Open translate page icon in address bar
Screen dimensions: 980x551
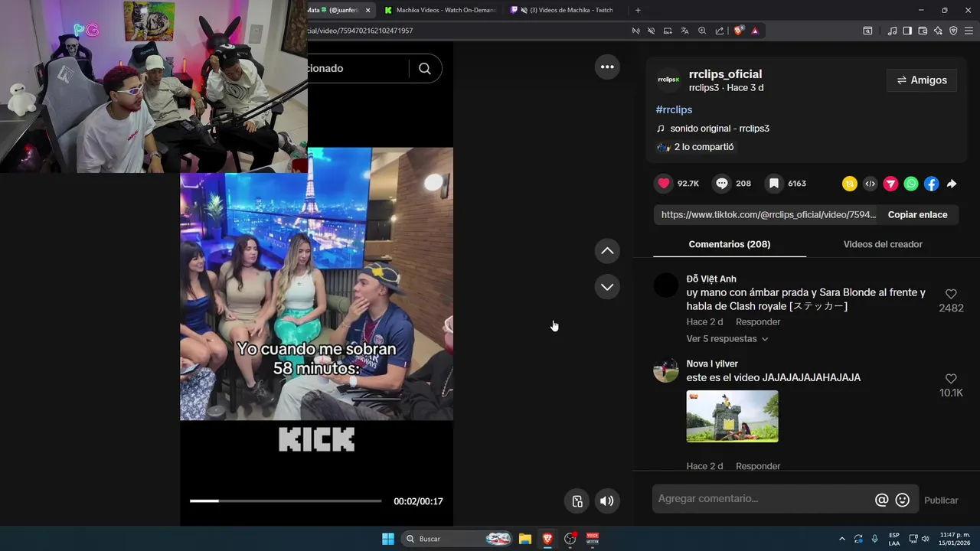click(x=685, y=31)
